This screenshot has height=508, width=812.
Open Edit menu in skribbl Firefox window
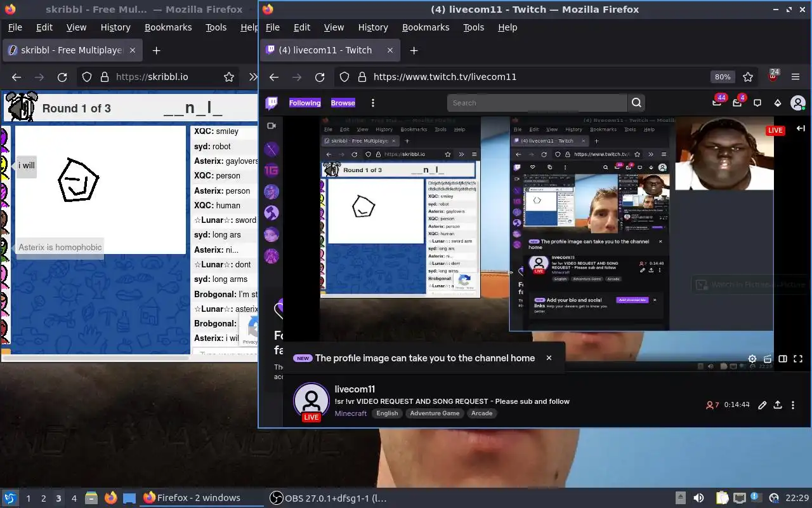(x=44, y=27)
